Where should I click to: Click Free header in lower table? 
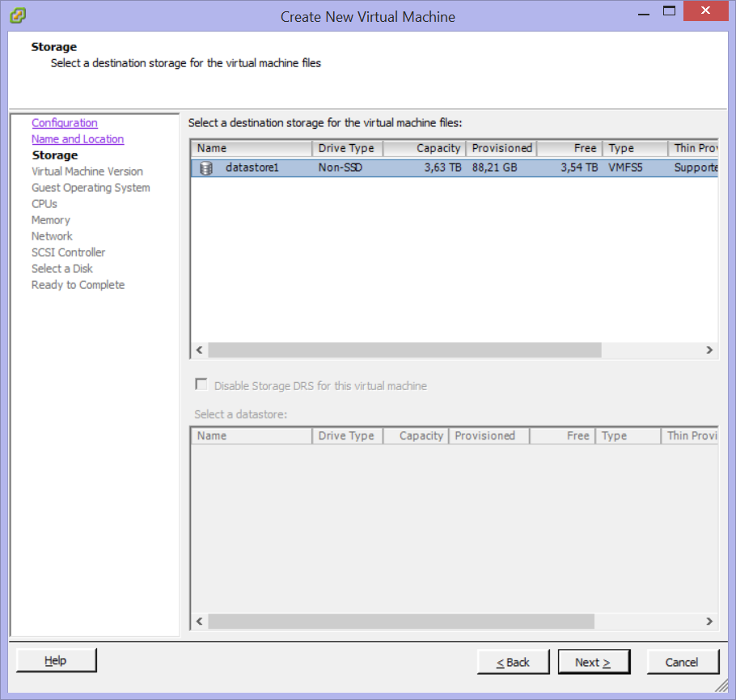click(563, 436)
